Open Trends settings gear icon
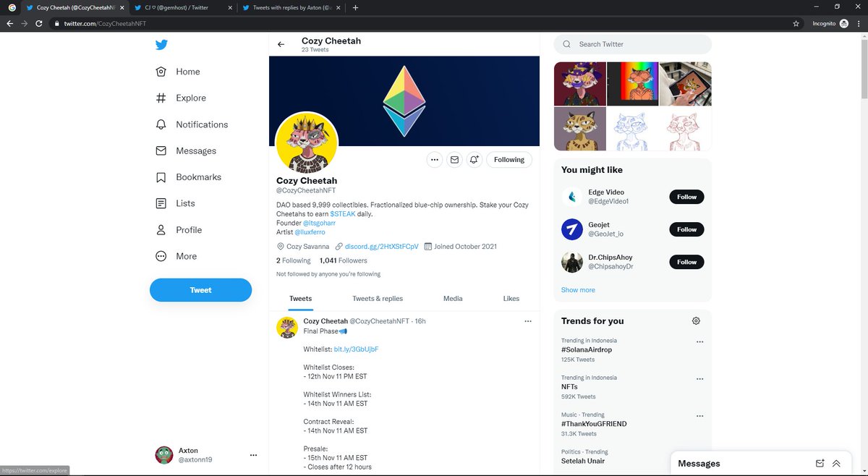868x476 pixels. [x=696, y=321]
